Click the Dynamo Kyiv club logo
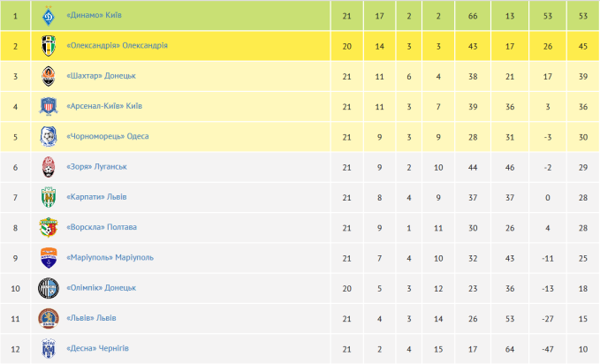The image size is (600, 364). (x=48, y=15)
